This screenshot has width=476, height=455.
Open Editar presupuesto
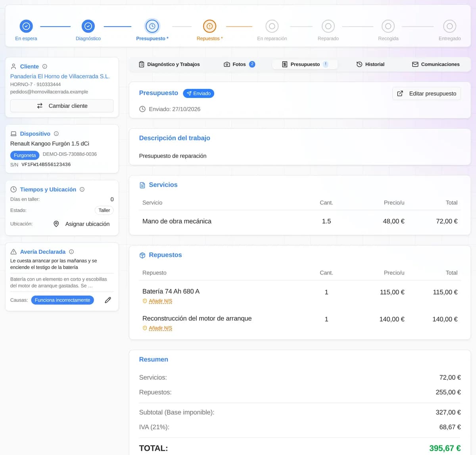click(x=427, y=94)
